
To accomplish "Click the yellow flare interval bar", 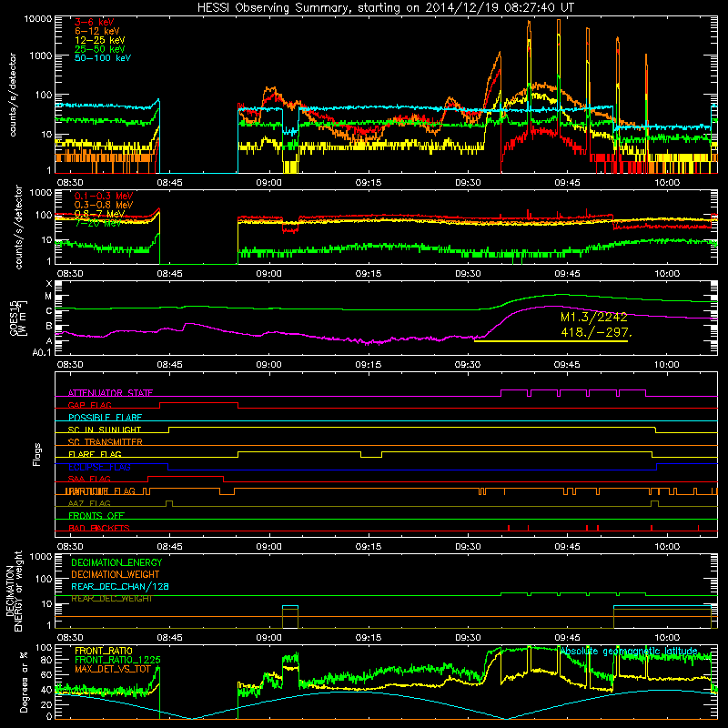I will tap(551, 341).
